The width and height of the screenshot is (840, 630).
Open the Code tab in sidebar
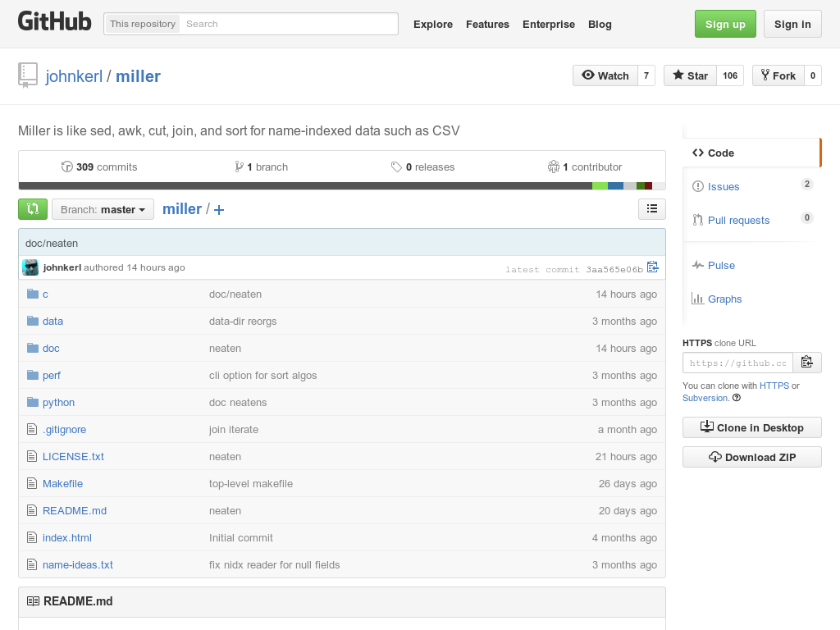click(x=751, y=153)
